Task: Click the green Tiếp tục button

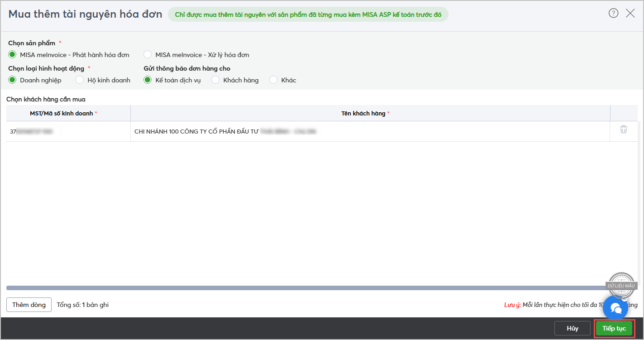Action: (x=614, y=328)
